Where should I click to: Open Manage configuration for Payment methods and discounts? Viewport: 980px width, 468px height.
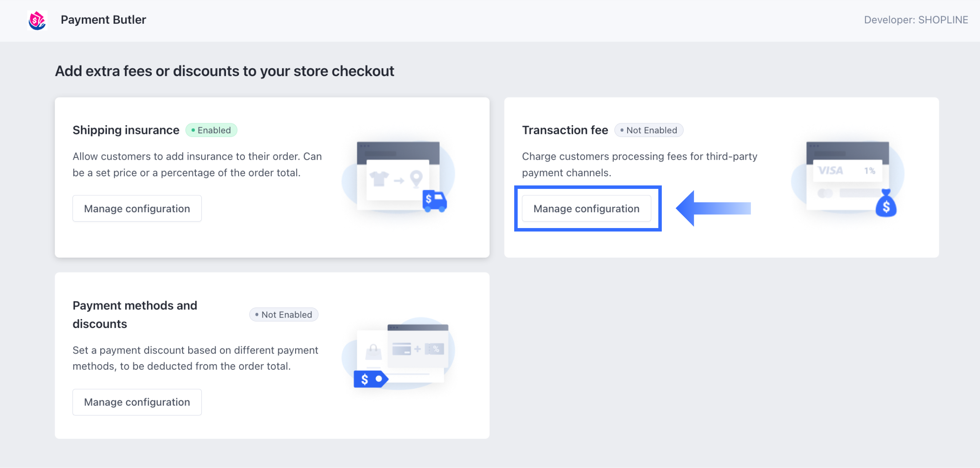coord(137,402)
